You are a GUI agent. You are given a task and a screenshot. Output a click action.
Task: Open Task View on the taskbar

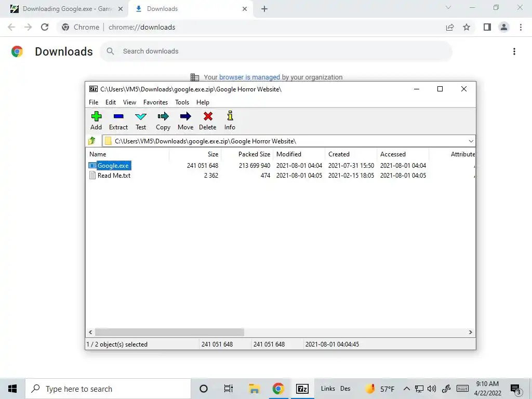229,389
